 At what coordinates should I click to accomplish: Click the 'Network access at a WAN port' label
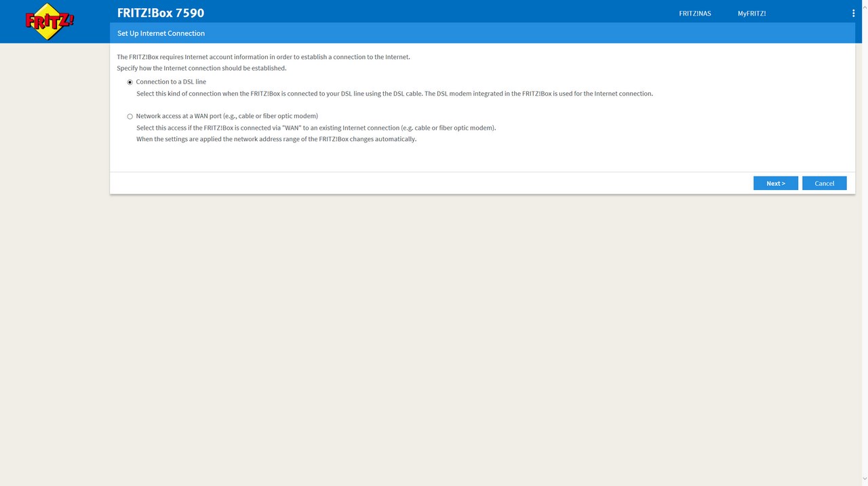(227, 116)
